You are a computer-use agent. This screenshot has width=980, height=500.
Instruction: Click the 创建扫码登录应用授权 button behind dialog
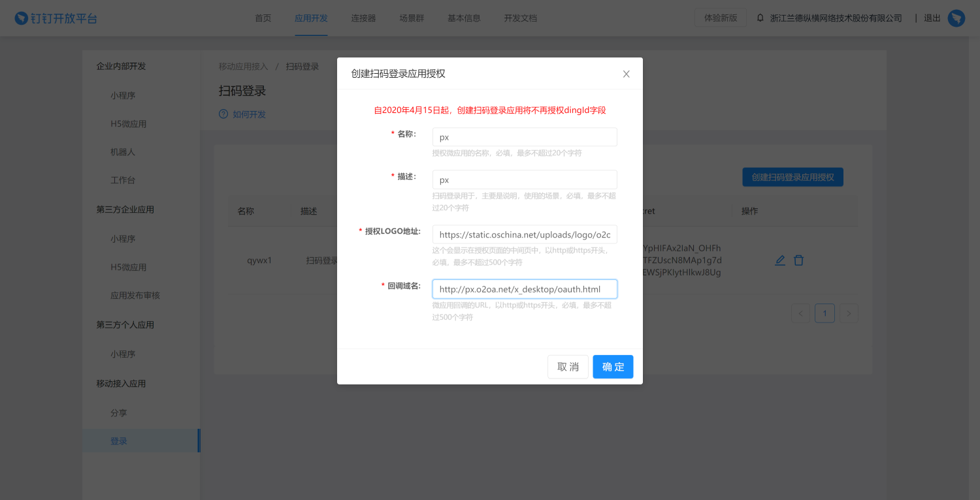[x=792, y=177]
